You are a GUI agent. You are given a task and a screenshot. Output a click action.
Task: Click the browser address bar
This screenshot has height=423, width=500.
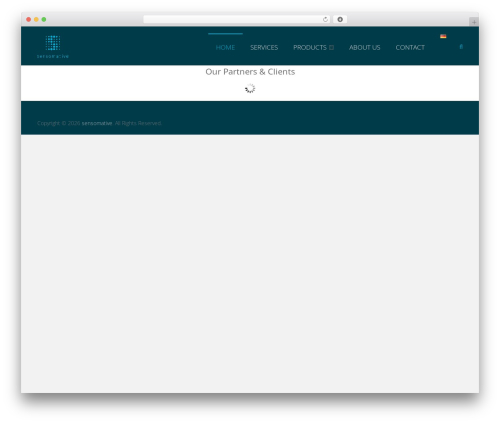[x=237, y=19]
